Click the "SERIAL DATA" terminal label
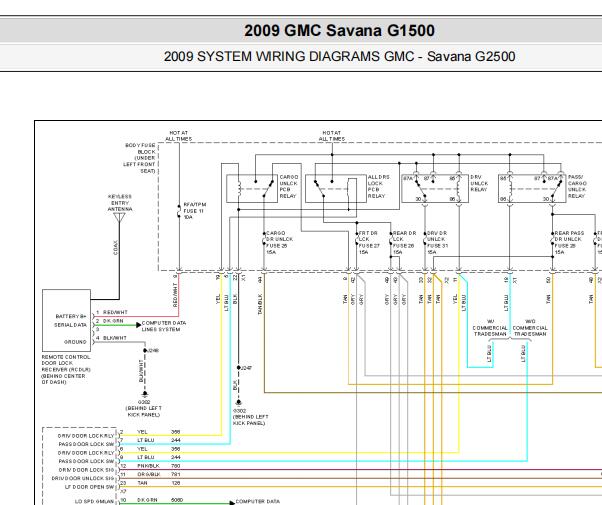602x505 pixels. [x=71, y=325]
